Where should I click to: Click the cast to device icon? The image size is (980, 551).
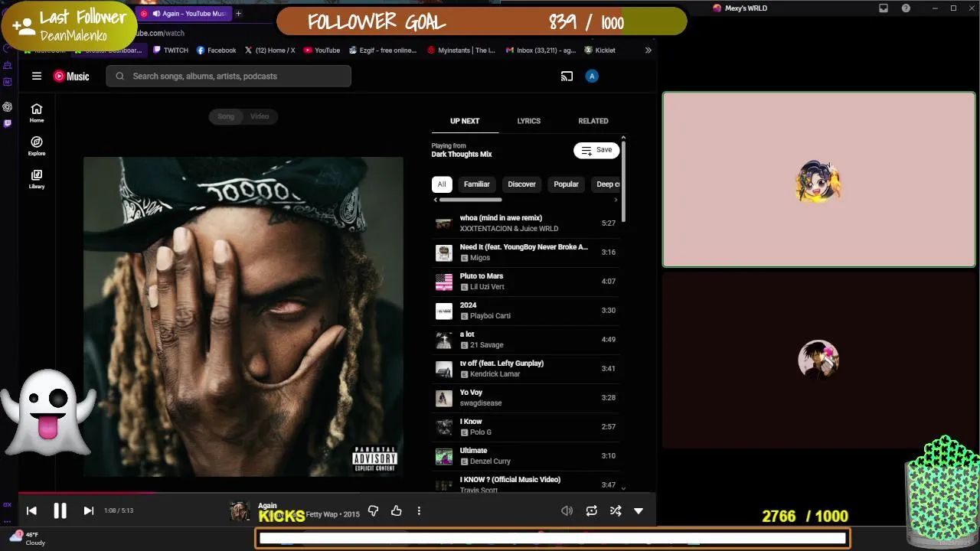[x=567, y=76]
